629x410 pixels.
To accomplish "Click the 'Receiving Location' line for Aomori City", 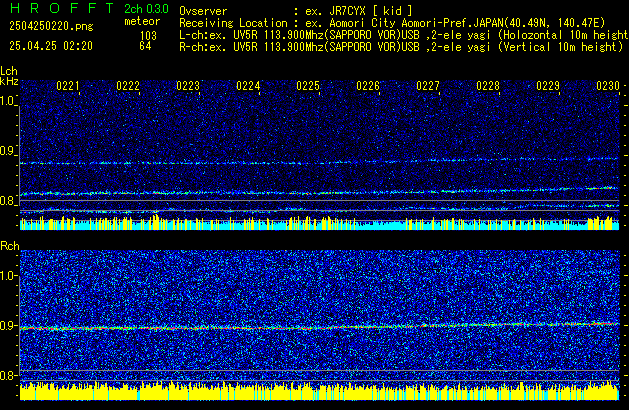I will pyautogui.click(x=392, y=23).
